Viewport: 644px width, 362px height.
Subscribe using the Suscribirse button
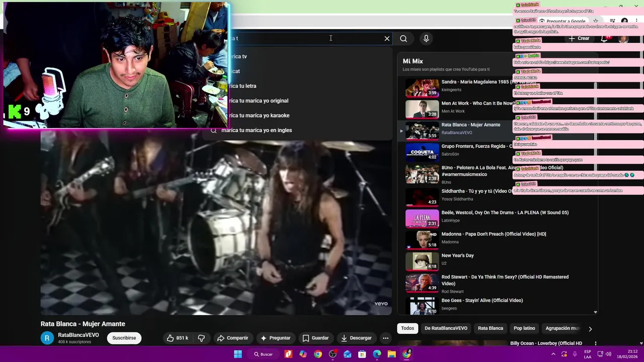[x=124, y=338]
